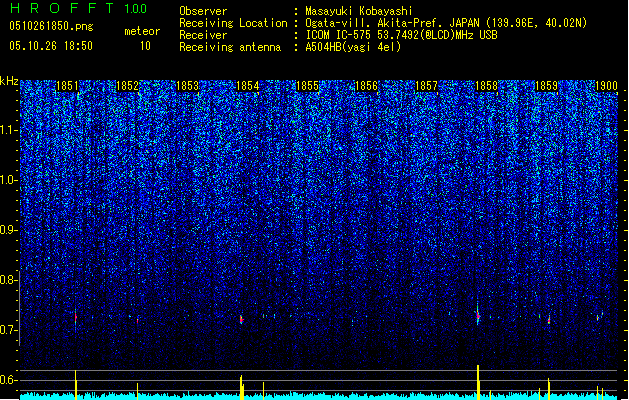Viewport: 629px width, 400px height.
Task: Click the kHz axis unit label
Action: pyautogui.click(x=9, y=81)
